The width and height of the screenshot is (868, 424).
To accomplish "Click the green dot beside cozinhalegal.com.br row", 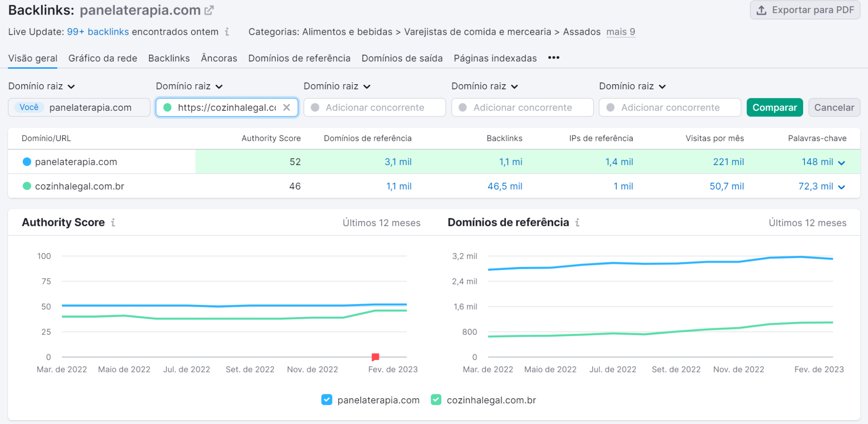I will (27, 186).
